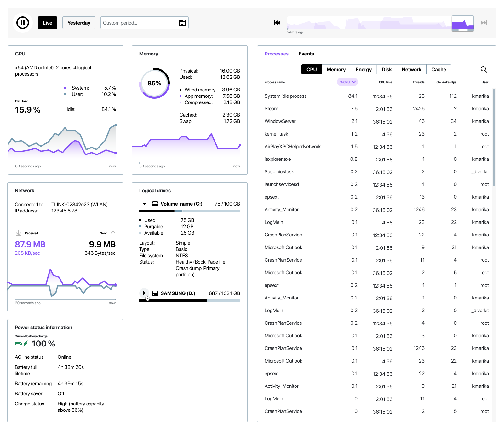Open the Events tab

306,54
